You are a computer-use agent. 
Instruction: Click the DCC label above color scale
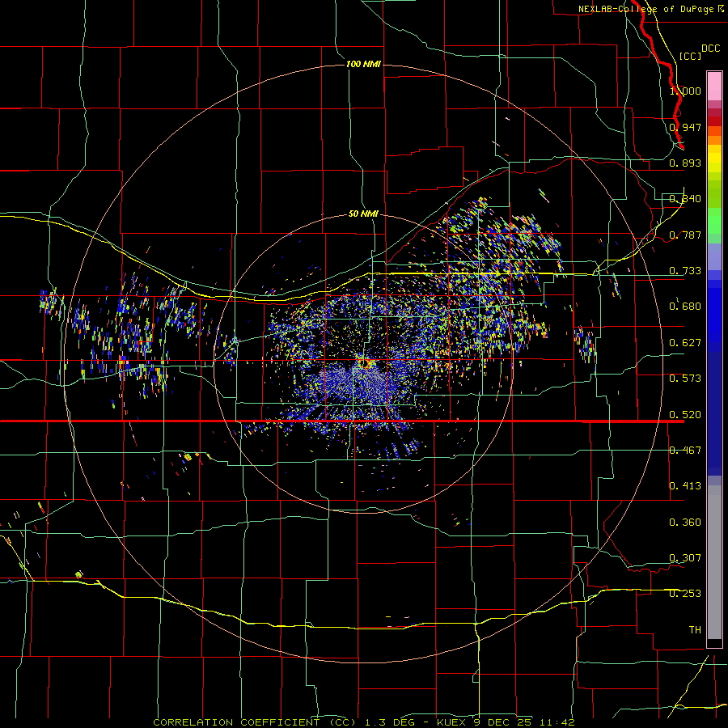coord(710,49)
